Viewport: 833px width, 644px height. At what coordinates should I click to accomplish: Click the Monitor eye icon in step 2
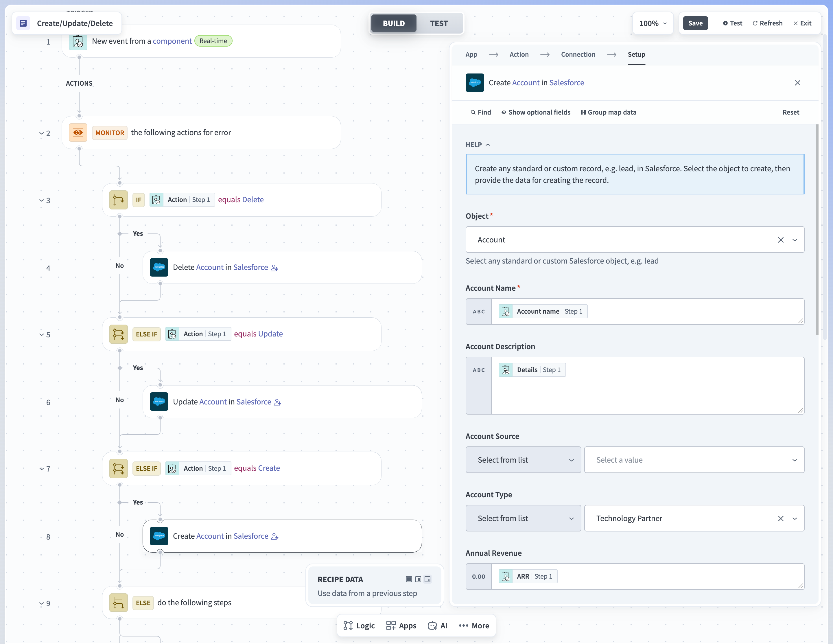pos(78,133)
